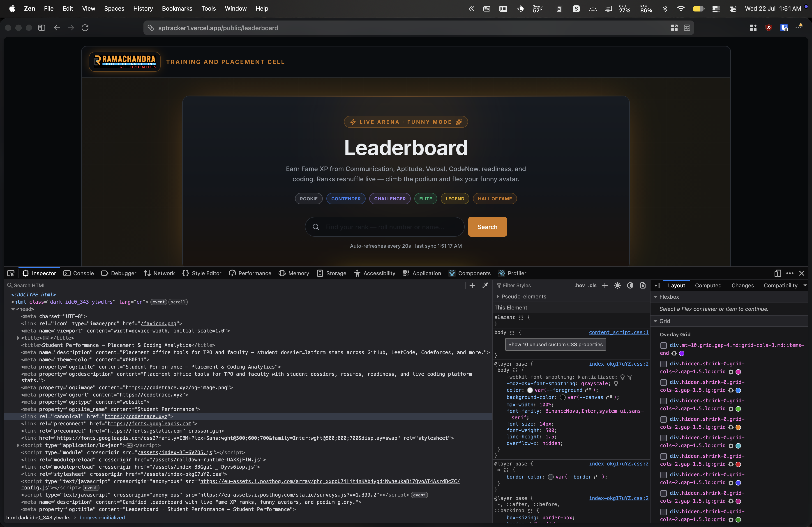Toggle the Zen sidebar panel icon
The width and height of the screenshot is (812, 527).
pos(42,27)
